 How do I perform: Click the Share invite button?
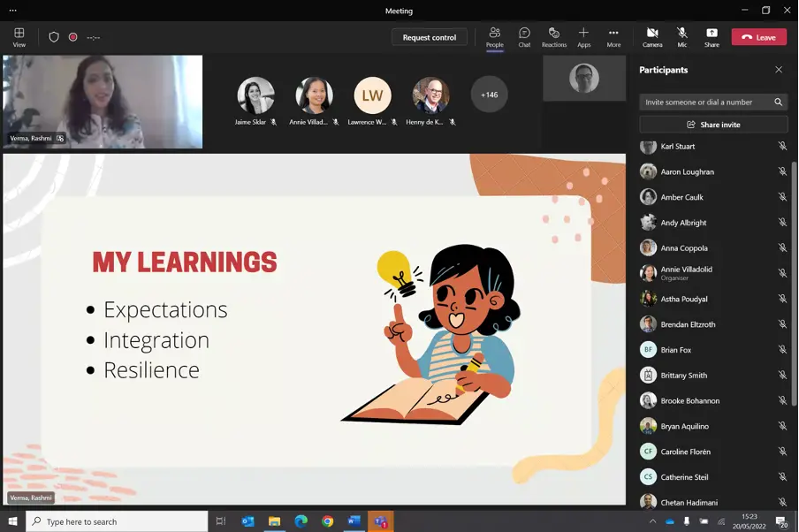(713, 125)
